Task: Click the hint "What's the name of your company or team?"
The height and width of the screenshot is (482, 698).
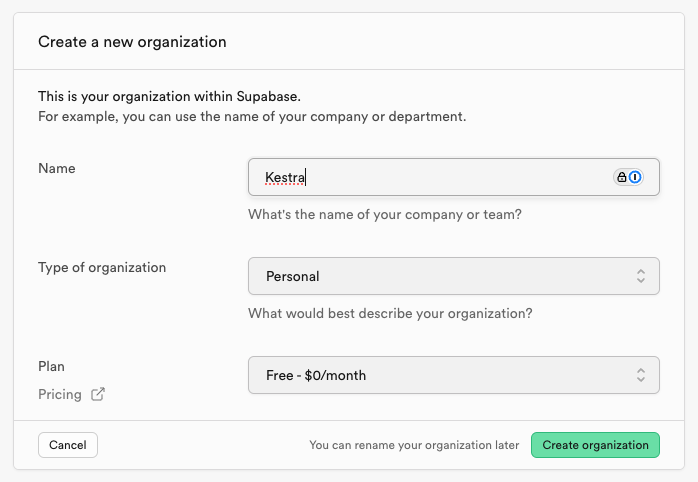Action: pyautogui.click(x=385, y=214)
